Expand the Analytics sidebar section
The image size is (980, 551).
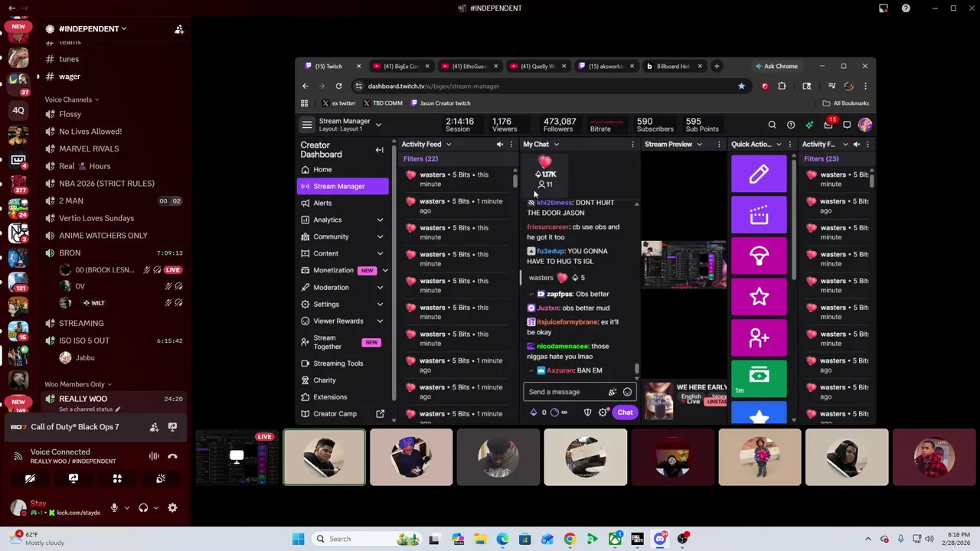[380, 220]
